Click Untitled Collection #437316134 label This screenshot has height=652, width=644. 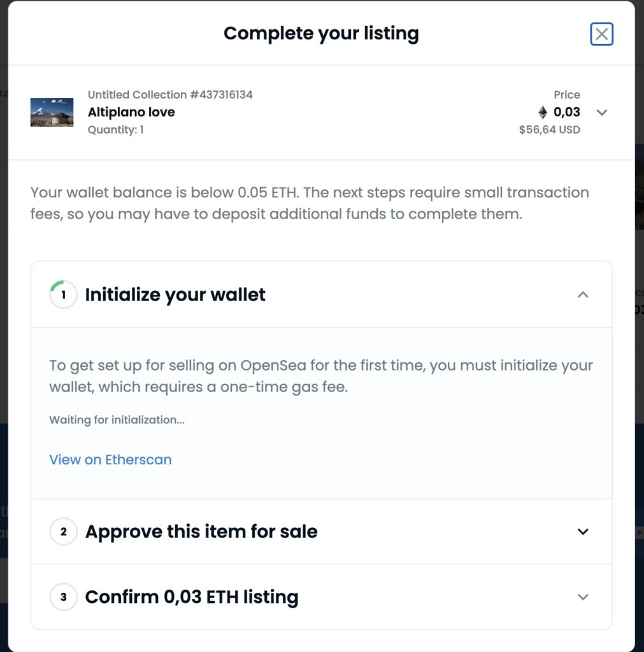coord(170,95)
